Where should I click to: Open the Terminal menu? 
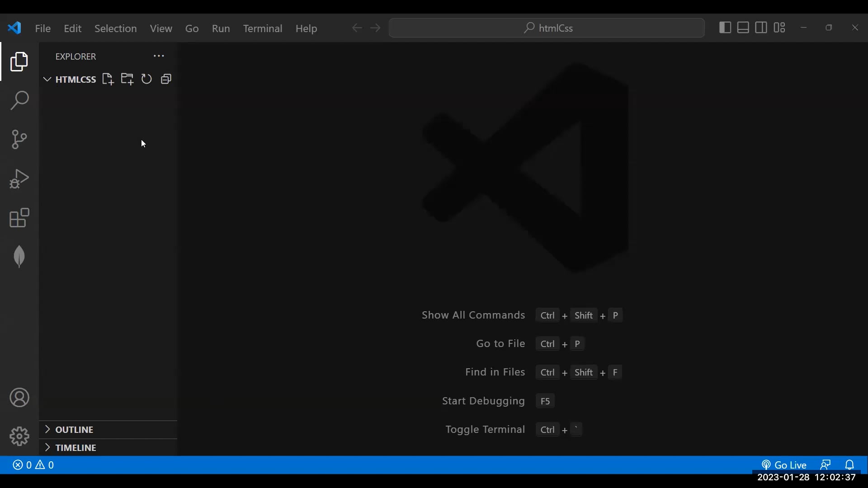pos(262,28)
